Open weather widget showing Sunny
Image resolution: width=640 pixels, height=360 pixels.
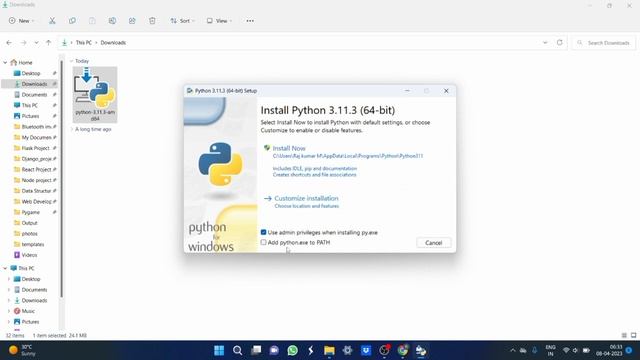[22, 350]
